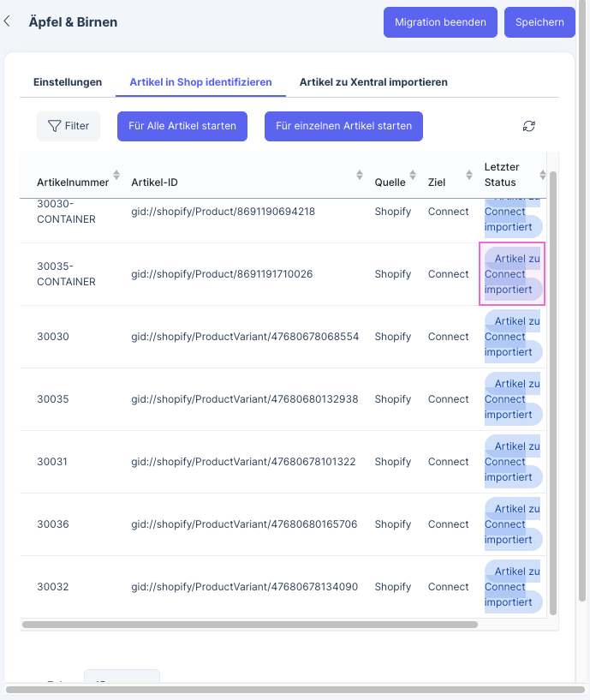Sort by Letzter Status sort arrows
The height and width of the screenshot is (700, 590).
tap(542, 175)
